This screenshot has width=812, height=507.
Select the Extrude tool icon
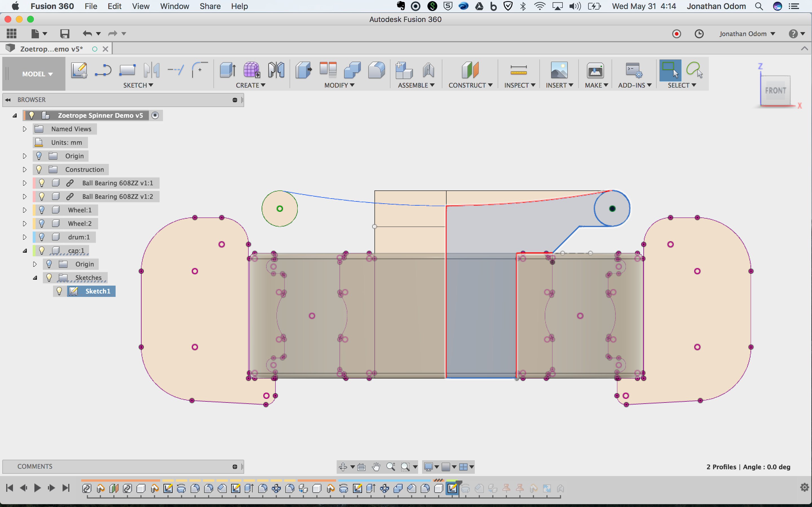point(228,70)
